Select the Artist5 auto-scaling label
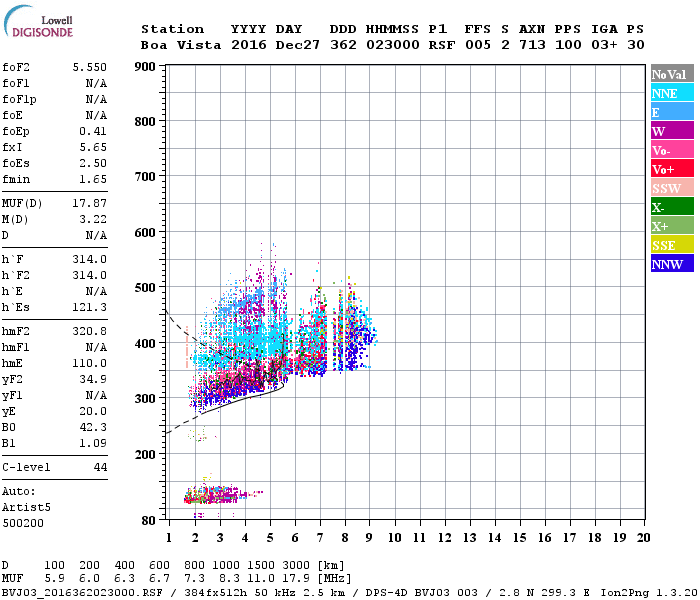 point(26,508)
